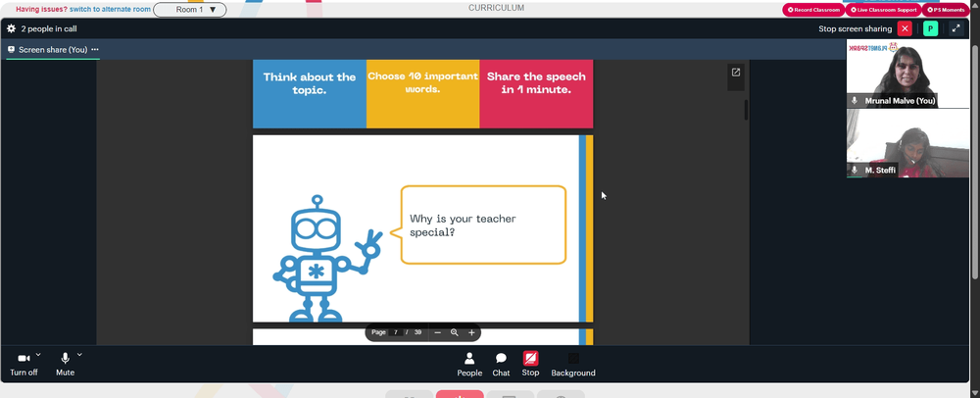Image resolution: width=980 pixels, height=398 pixels.
Task: Click Live Classroom Support button
Action: [x=883, y=10]
